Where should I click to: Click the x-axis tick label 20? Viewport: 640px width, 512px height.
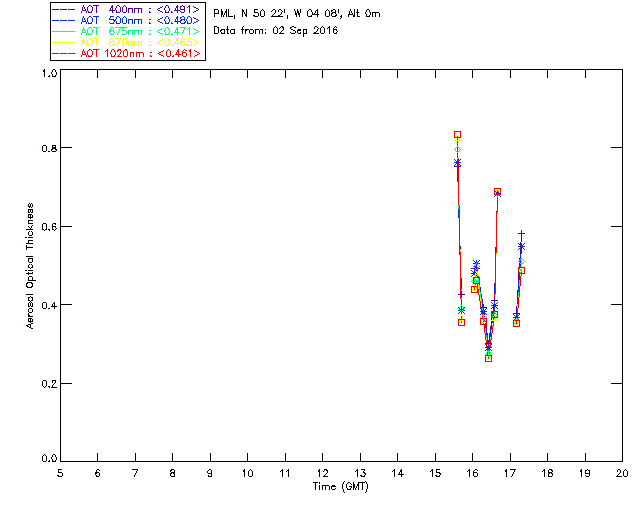622,473
